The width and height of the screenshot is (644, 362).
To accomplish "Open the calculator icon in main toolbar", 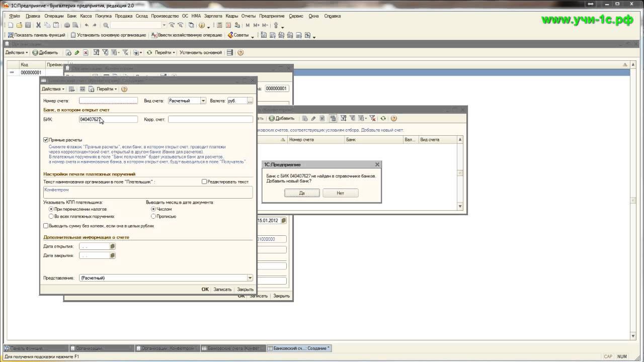I will pos(220,25).
